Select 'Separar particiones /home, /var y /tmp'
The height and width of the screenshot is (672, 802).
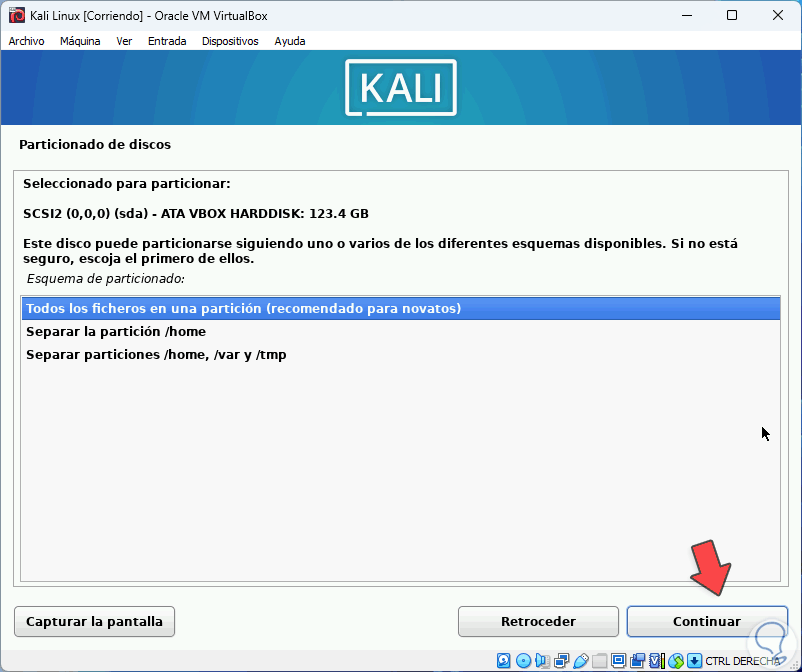tap(400, 354)
